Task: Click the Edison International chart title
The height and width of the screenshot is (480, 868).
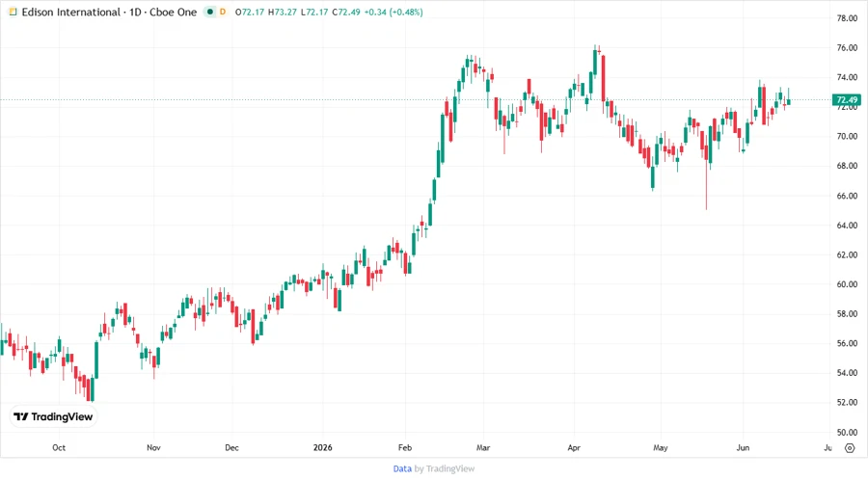Action: tap(109, 13)
